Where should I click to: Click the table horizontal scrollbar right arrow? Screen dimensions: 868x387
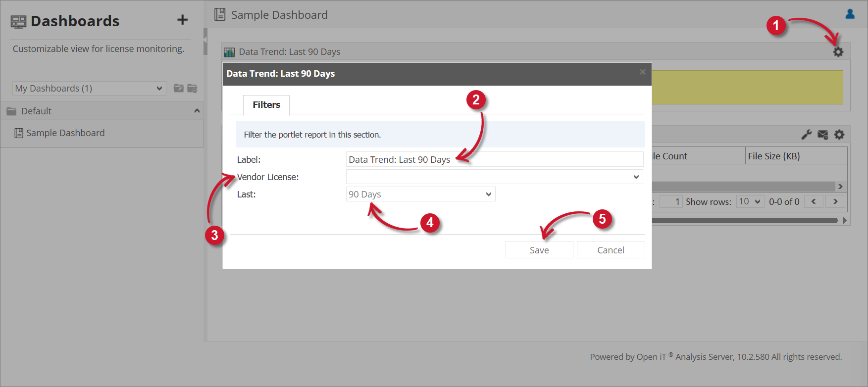click(840, 187)
